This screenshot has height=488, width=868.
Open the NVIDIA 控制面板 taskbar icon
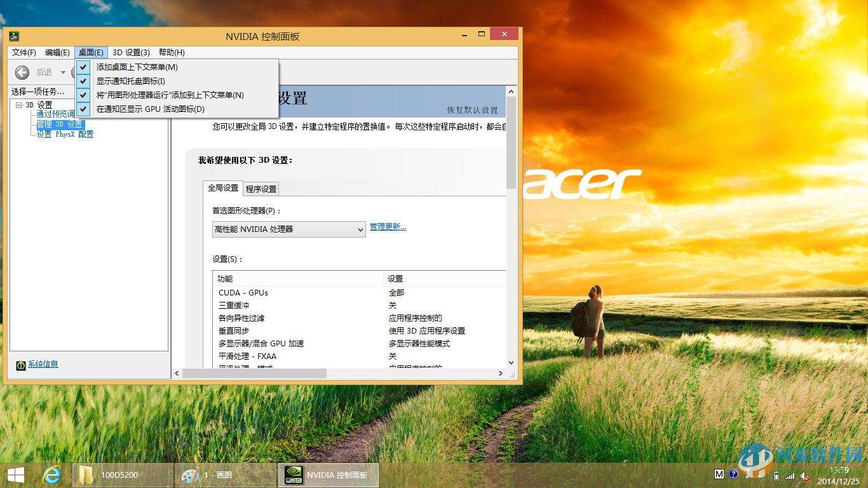[x=327, y=475]
